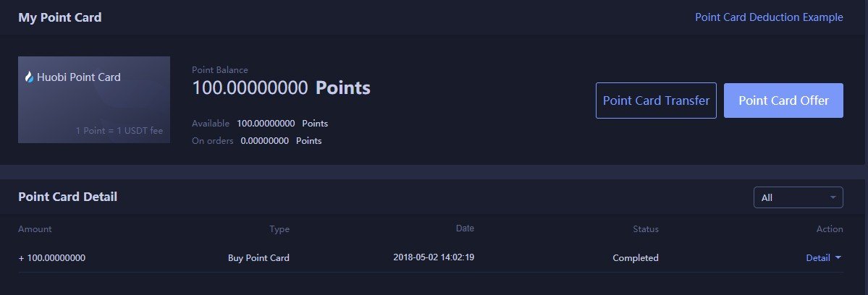Click the Completed status text

pyautogui.click(x=636, y=257)
